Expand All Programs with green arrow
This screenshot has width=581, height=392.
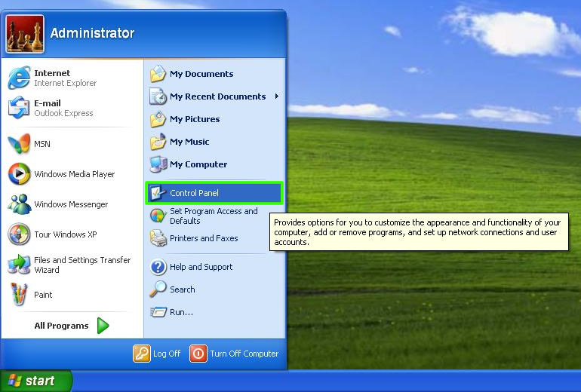pyautogui.click(x=103, y=326)
